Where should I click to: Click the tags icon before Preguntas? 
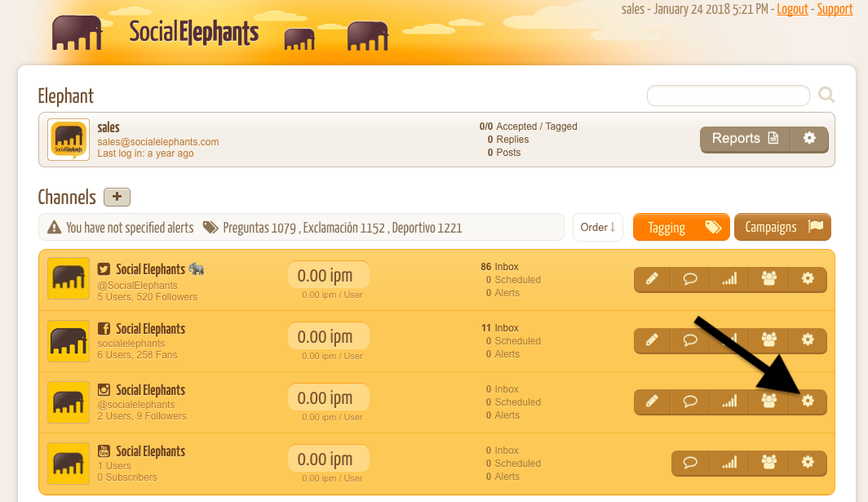210,227
